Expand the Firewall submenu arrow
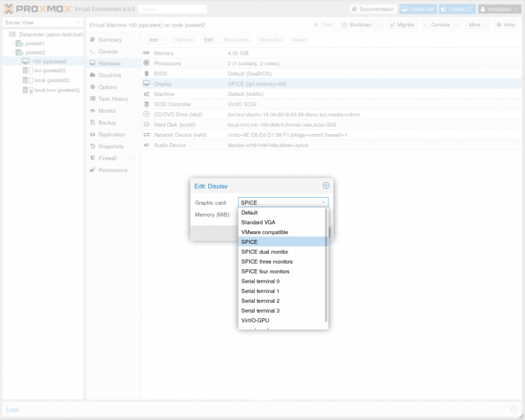 coord(133,158)
